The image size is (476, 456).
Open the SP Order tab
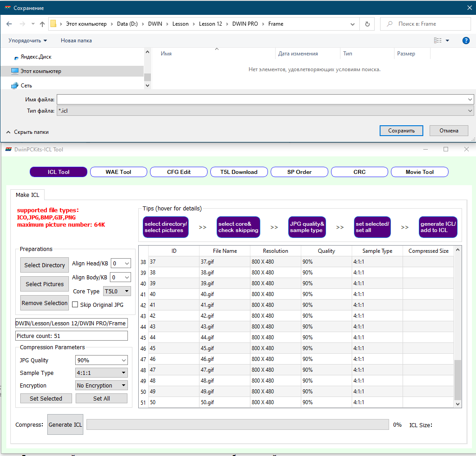(x=299, y=172)
